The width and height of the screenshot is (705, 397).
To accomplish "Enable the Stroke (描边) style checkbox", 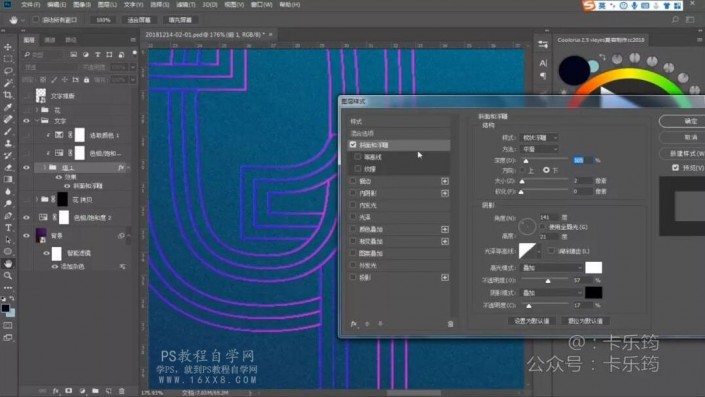I will point(353,181).
